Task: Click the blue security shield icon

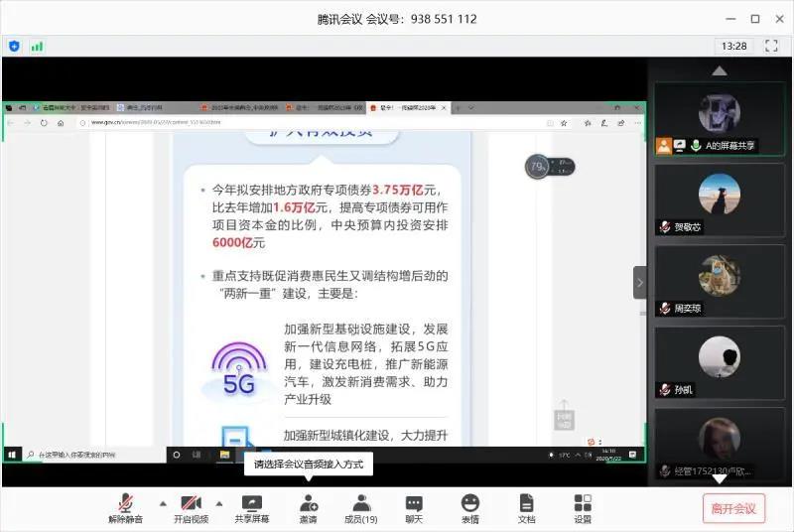Action: (x=14, y=46)
